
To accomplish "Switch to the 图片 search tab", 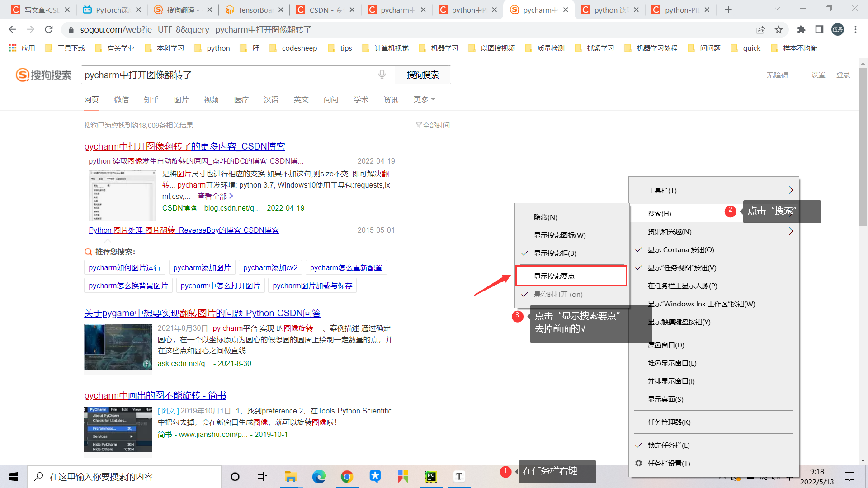I will pos(181,99).
